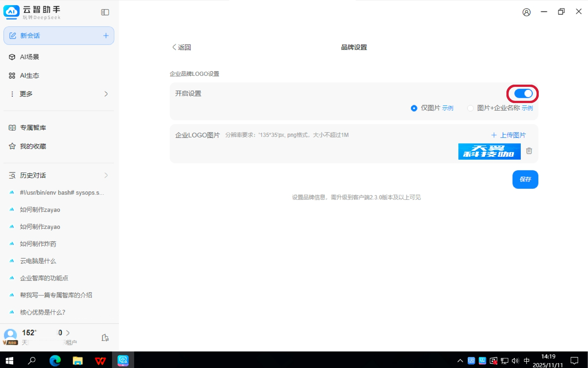Launch WPS Office from taskbar

(100, 360)
